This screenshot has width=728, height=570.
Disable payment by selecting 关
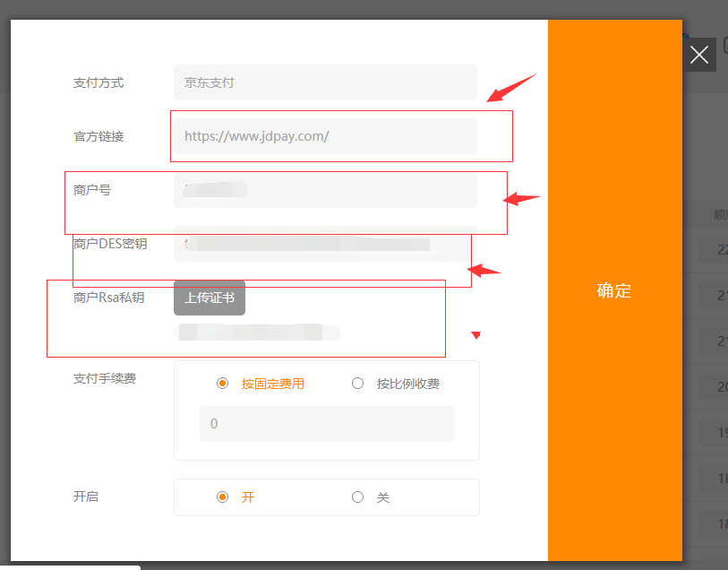pos(358,497)
